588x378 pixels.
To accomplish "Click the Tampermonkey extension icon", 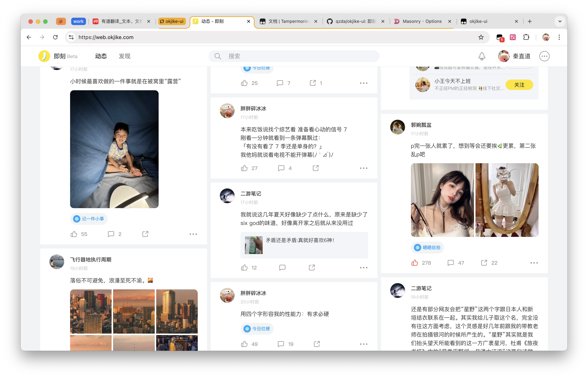I will click(499, 37).
